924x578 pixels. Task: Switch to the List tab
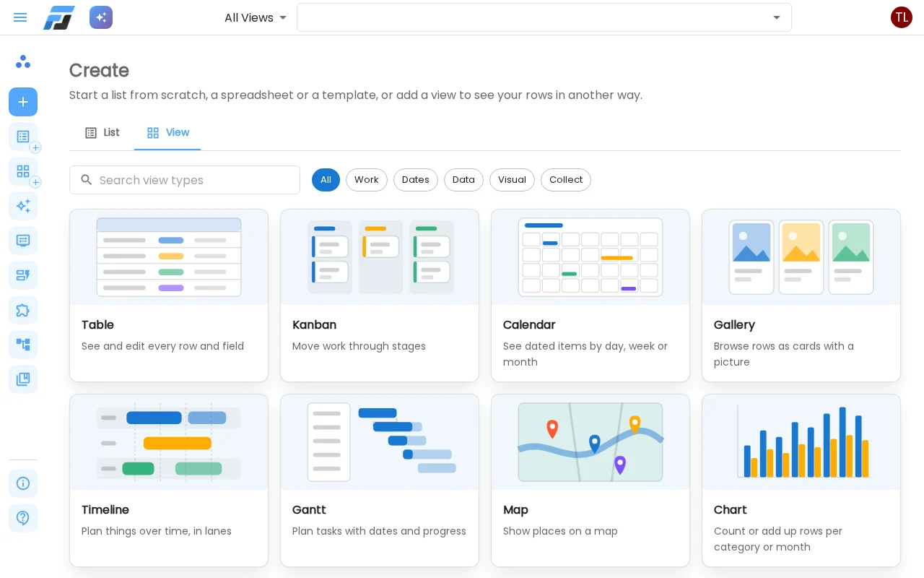pyautogui.click(x=102, y=133)
